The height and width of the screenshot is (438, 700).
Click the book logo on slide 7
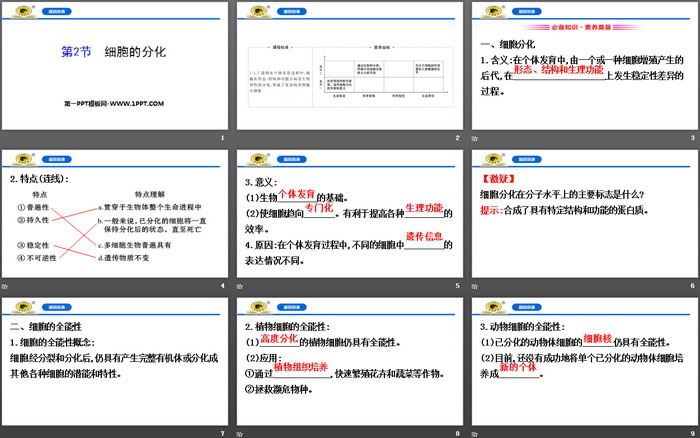point(24,307)
